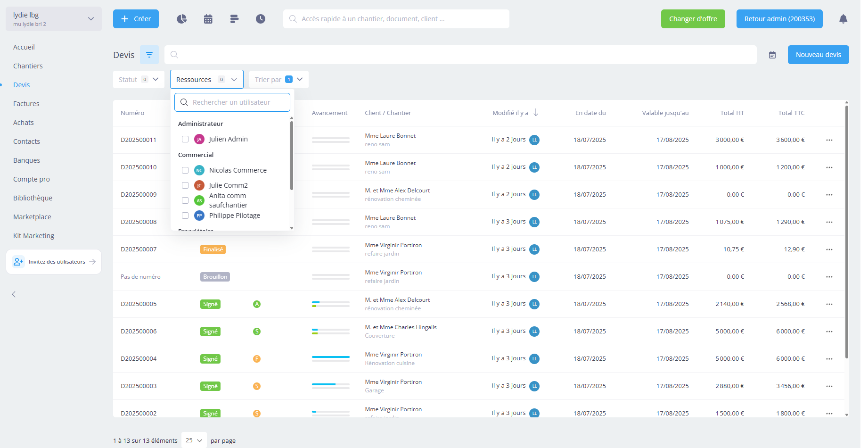Click Retour admin (200353) button
Image resolution: width=868 pixels, height=448 pixels.
click(779, 19)
